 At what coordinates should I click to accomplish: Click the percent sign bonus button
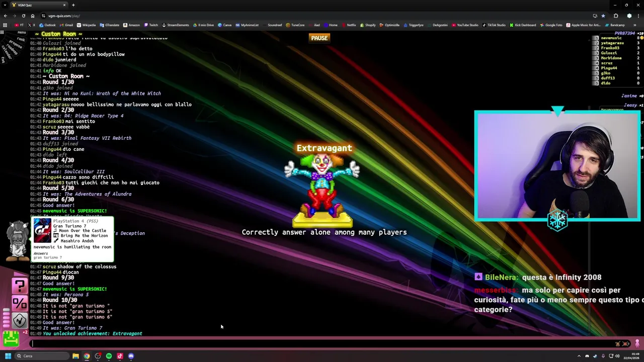(20, 303)
